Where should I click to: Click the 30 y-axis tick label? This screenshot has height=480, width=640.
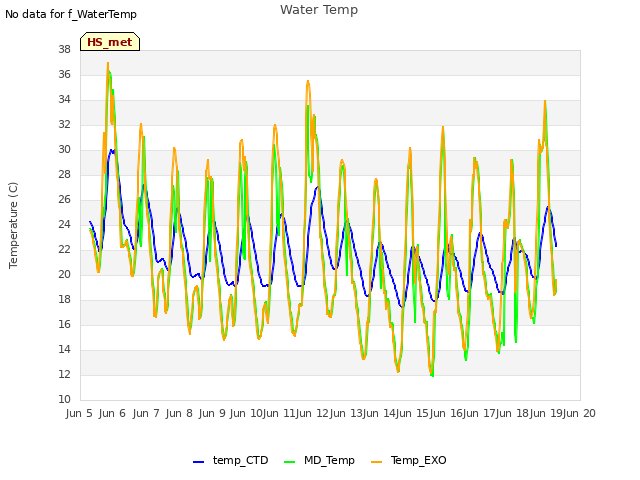tap(64, 150)
